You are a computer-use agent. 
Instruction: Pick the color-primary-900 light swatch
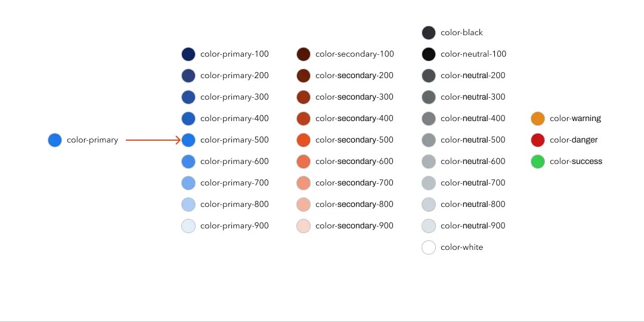pos(188,226)
